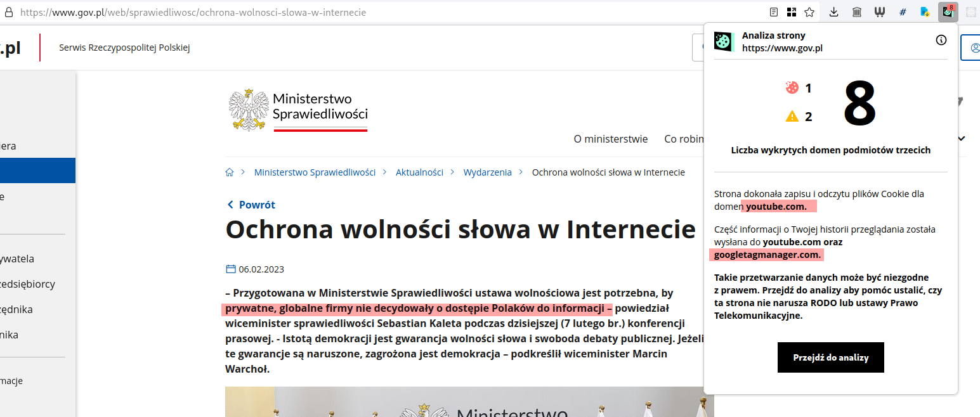Open the O ministerstwie menu item
This screenshot has width=980, height=417.
click(610, 139)
